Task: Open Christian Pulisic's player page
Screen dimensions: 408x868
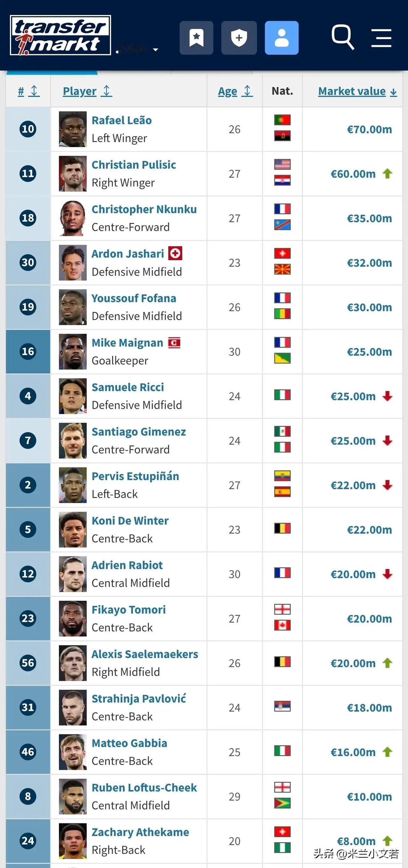Action: pyautogui.click(x=134, y=165)
